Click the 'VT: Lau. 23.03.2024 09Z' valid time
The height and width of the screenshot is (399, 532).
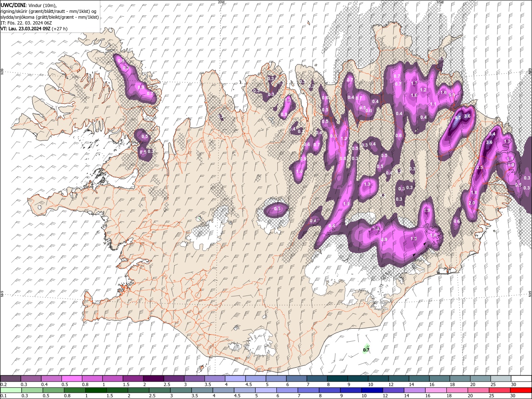point(25,29)
